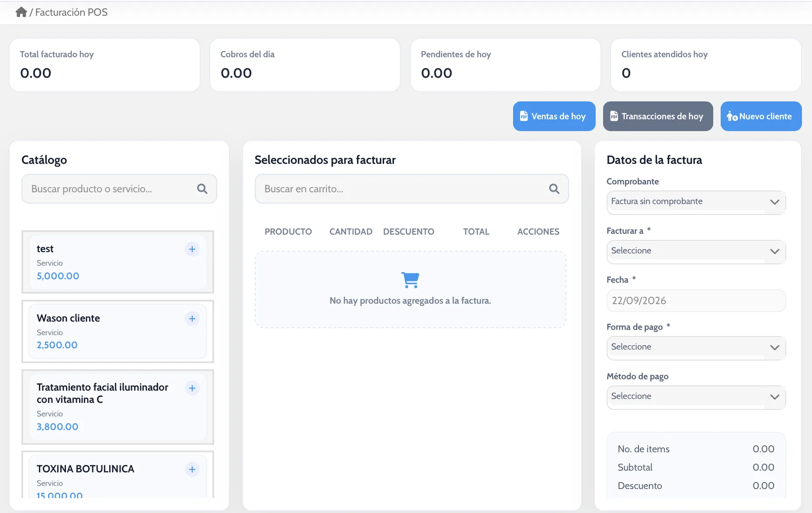Open the Transacciones de hoy PDF report

click(x=658, y=116)
